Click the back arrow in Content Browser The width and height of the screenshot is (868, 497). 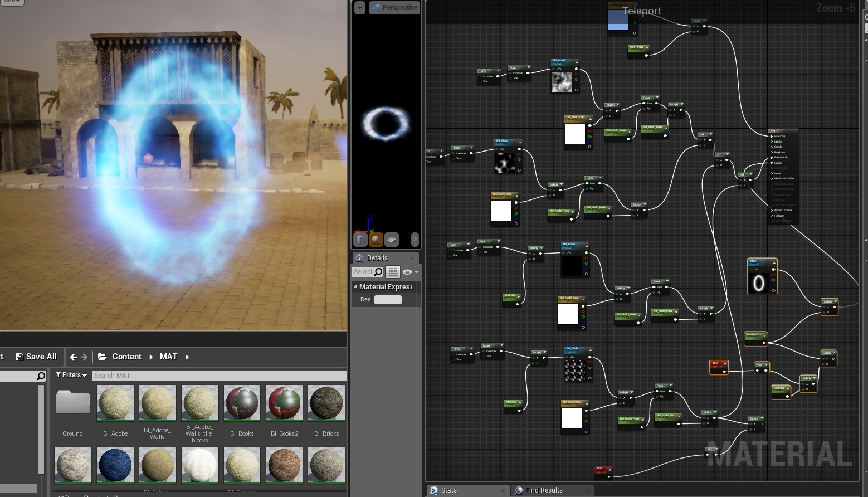[x=74, y=357]
